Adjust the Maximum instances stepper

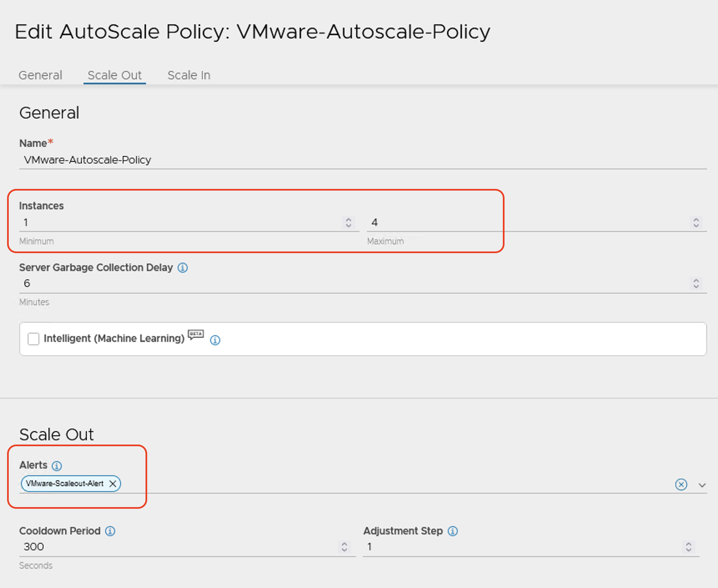[696, 222]
